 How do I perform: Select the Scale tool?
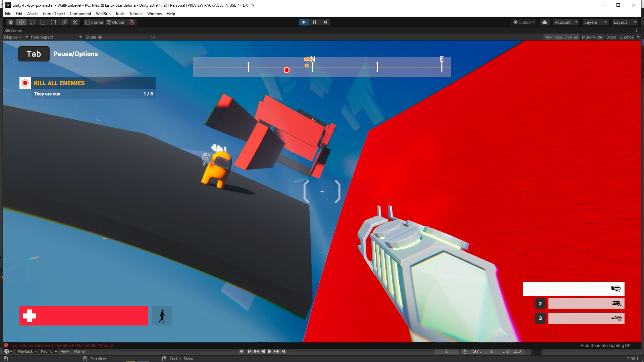43,22
